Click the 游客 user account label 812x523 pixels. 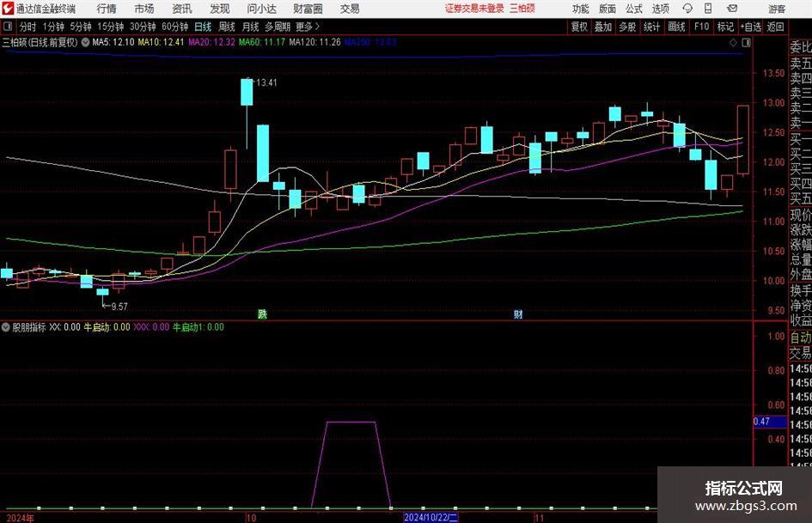tap(777, 9)
